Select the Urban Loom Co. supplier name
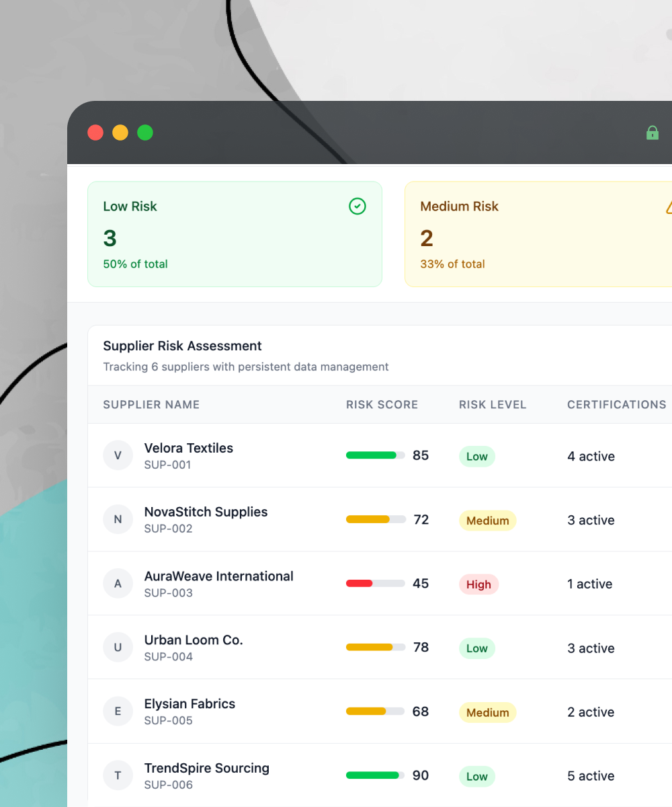The width and height of the screenshot is (672, 807). coord(194,640)
